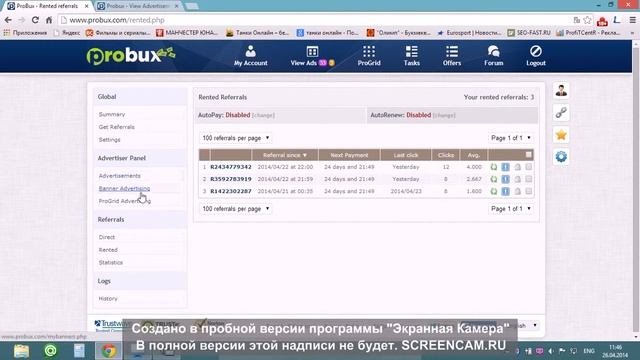The width and height of the screenshot is (640, 360).
Task: Click the green recycle icon for referral R1422302287
Action: pos(493,191)
